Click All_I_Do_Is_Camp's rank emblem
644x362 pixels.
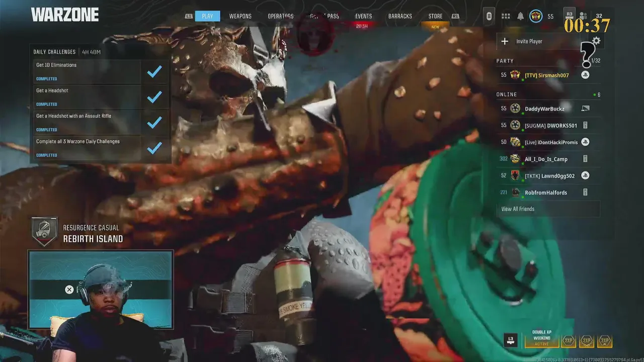pos(515,159)
